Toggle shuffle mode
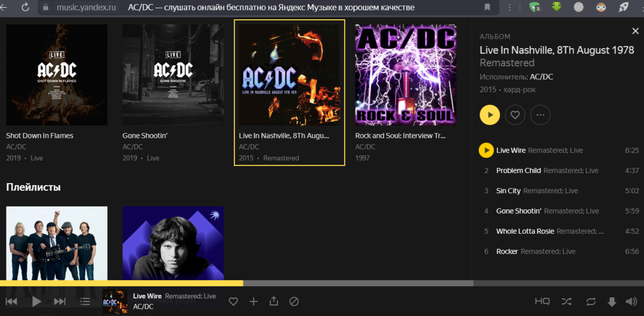Screen dimensions: 644x316 tap(566, 301)
